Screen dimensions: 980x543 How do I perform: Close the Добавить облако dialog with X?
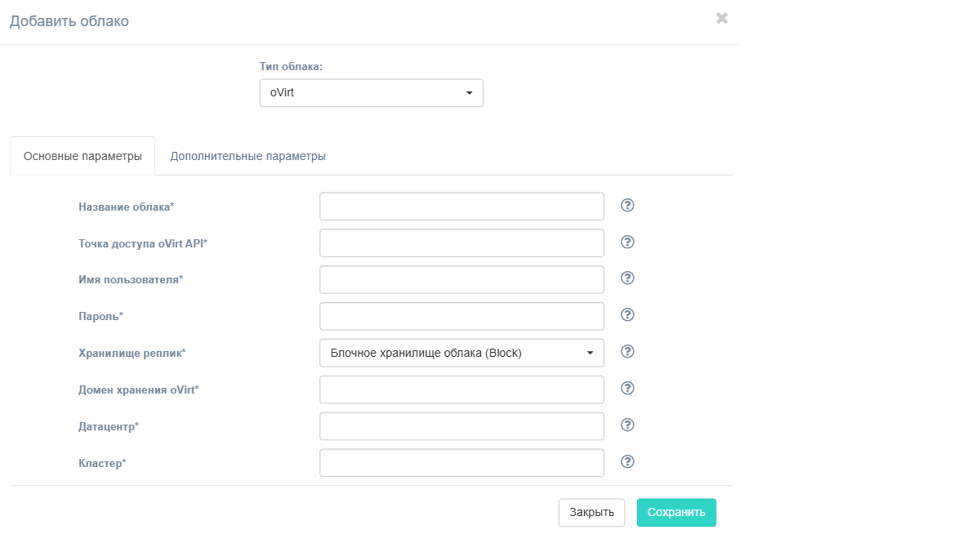click(x=722, y=18)
